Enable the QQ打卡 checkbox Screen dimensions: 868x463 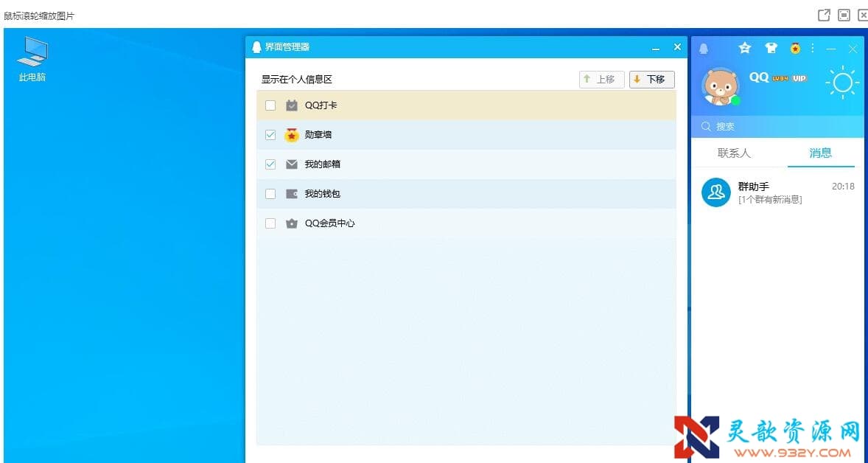[270, 105]
